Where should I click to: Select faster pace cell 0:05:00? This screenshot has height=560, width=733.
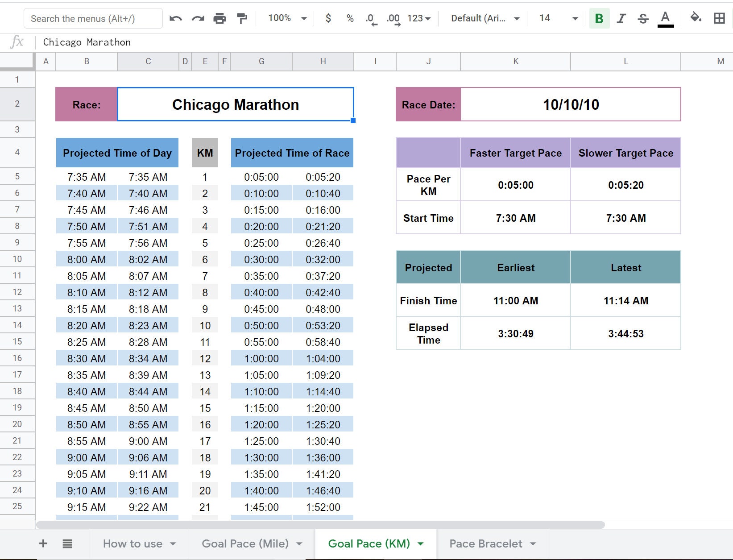(515, 185)
